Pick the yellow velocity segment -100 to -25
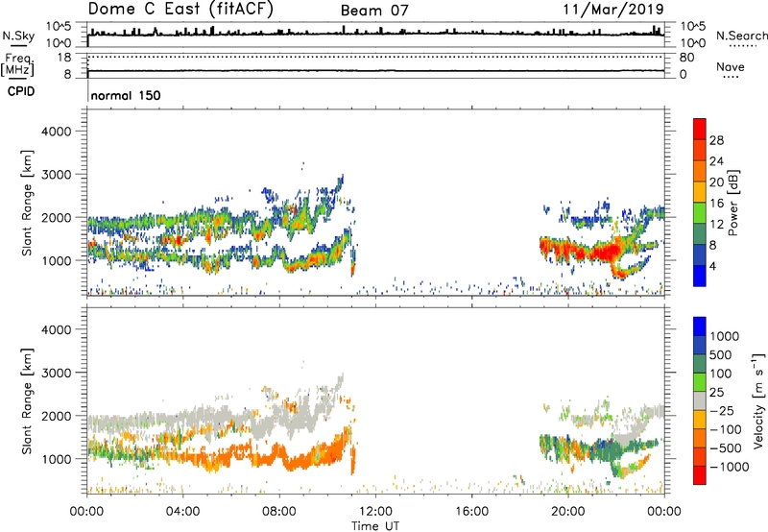The width and height of the screenshot is (768, 532). 700,420
